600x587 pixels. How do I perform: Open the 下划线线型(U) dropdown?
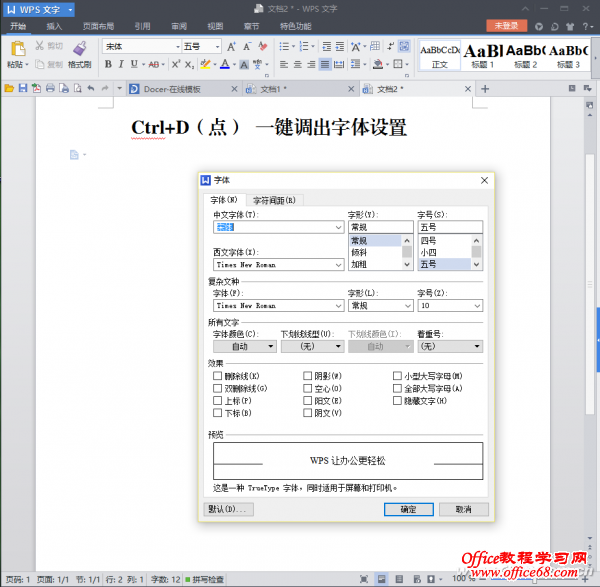313,346
